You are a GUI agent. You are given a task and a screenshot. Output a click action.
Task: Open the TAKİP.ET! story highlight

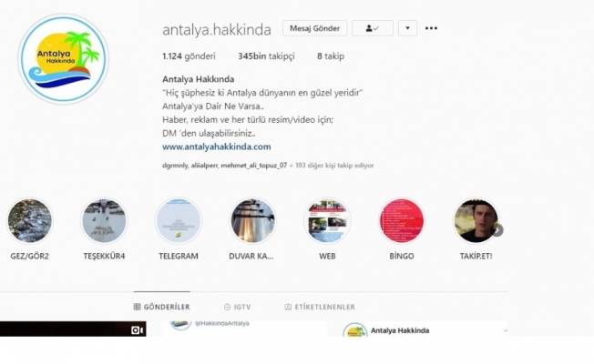point(476,221)
